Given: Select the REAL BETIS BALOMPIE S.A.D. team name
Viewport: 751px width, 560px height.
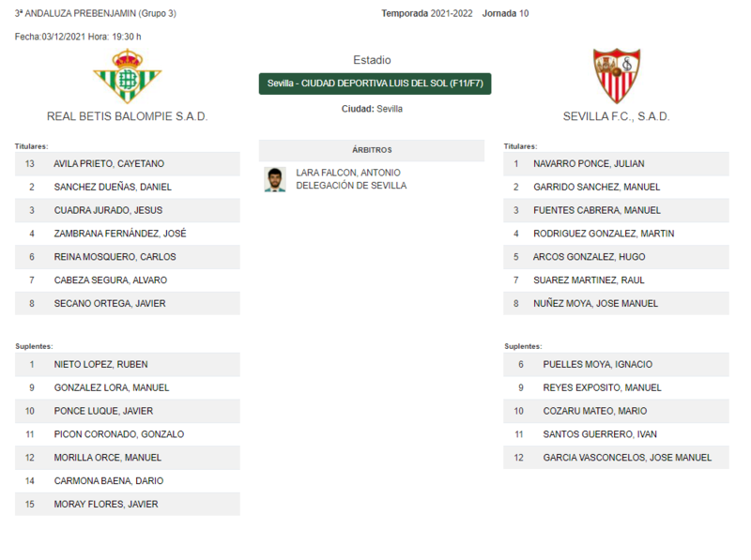Looking at the screenshot, I should [128, 116].
